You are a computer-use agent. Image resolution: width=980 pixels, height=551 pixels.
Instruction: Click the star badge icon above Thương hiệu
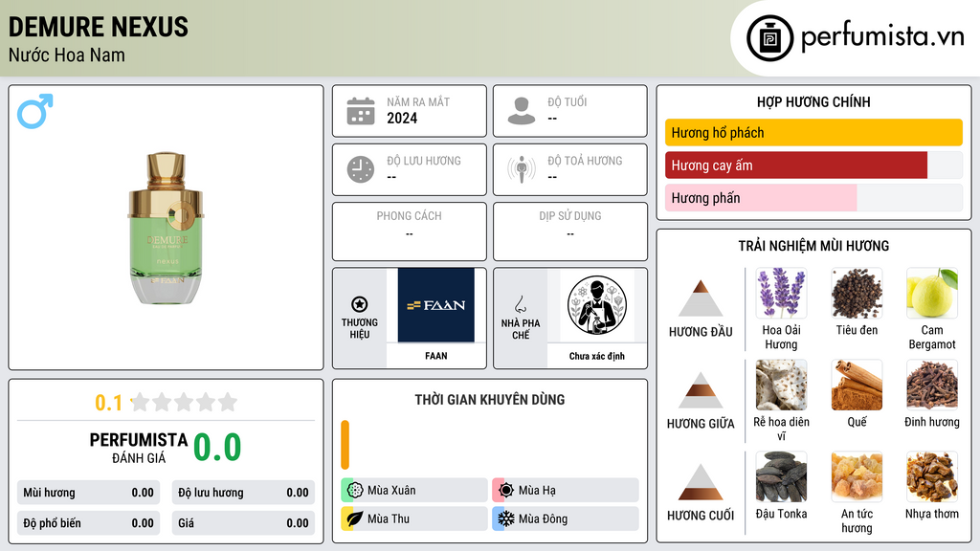[x=360, y=304]
